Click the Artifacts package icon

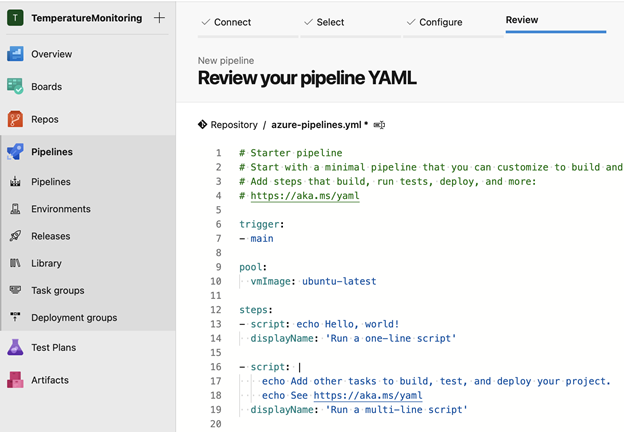tap(15, 380)
